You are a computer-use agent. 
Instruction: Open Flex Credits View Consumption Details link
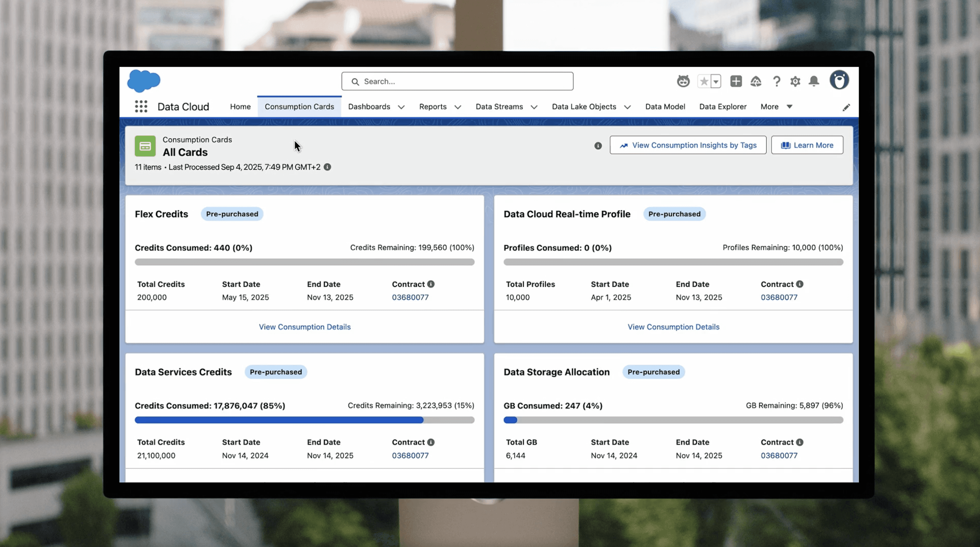coord(304,327)
